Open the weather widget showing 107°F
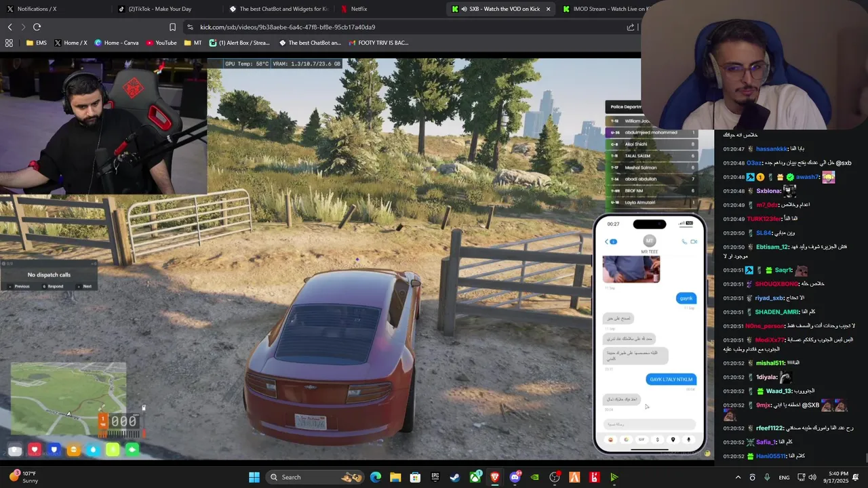 tap(23, 477)
